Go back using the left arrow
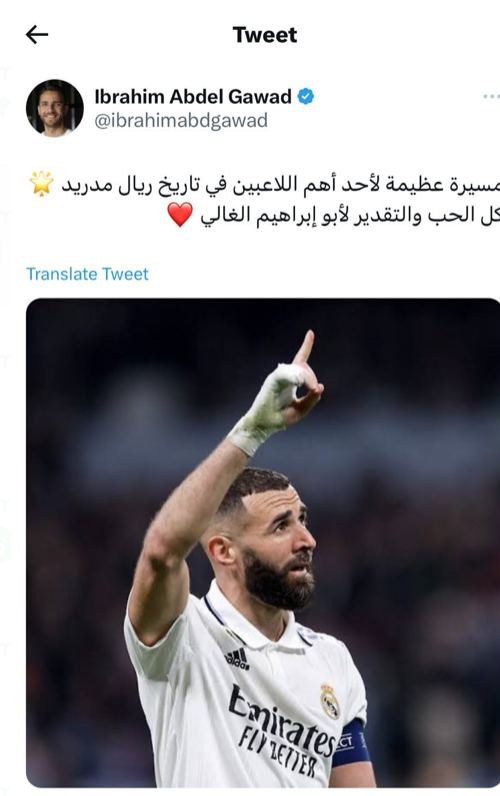The height and width of the screenshot is (796, 500). pos(37,35)
